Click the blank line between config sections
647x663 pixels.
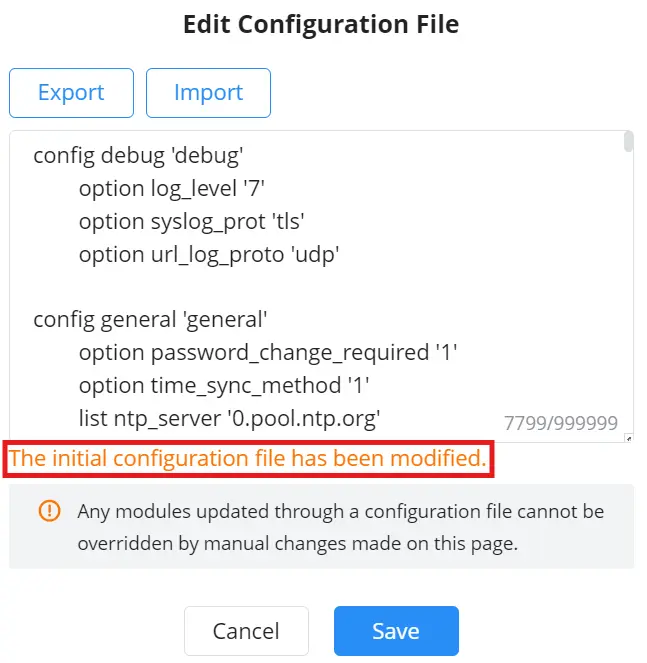pos(321,287)
